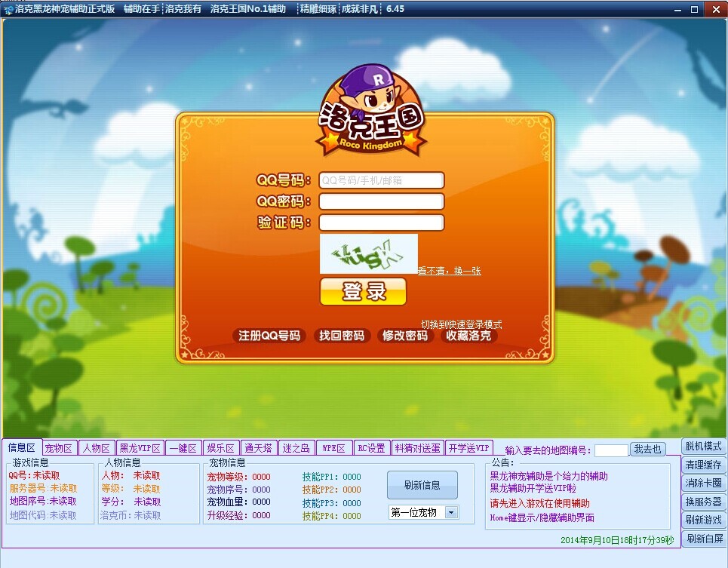Image resolution: width=728 pixels, height=568 pixels.
Task: Click the 登录 login button
Action: pyautogui.click(x=363, y=291)
